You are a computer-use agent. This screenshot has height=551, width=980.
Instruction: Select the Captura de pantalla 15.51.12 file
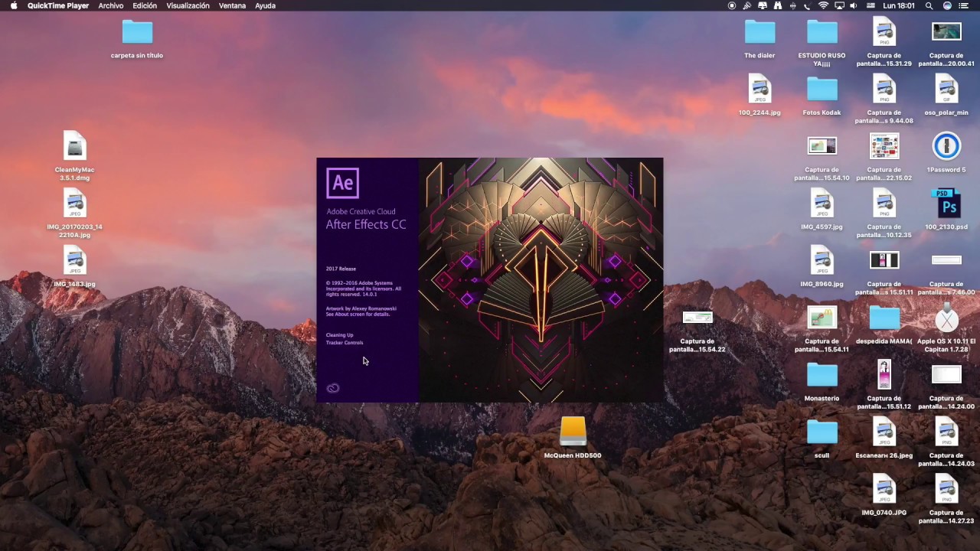coord(884,375)
